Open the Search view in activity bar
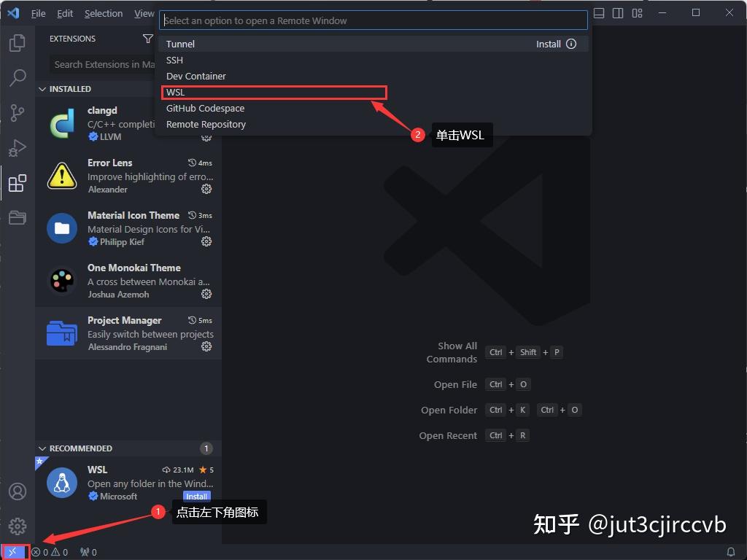The width and height of the screenshot is (747, 560). pos(18,77)
